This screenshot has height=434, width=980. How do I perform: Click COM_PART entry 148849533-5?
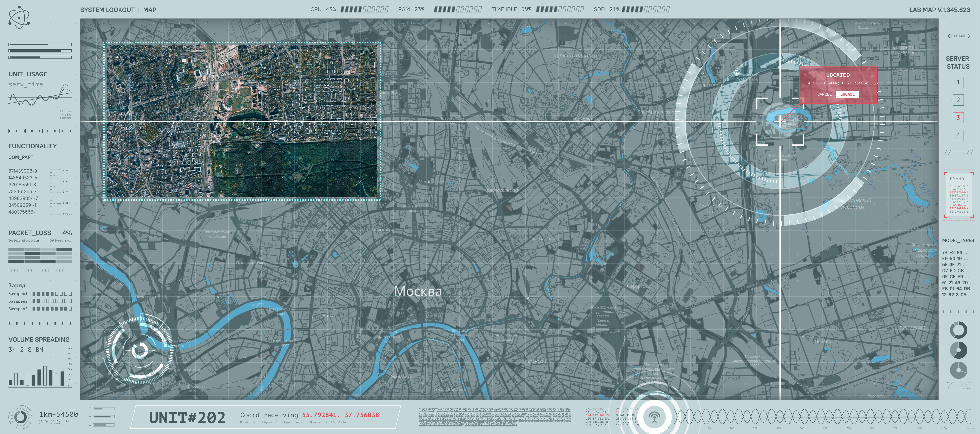(x=23, y=178)
